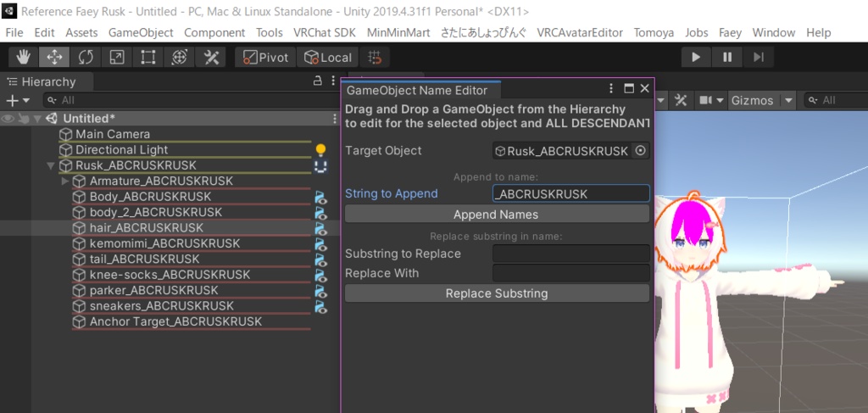The width and height of the screenshot is (868, 413).
Task: Click the kemomimi_ABCRUSKRUSK mesh renderer icon
Action: [320, 243]
